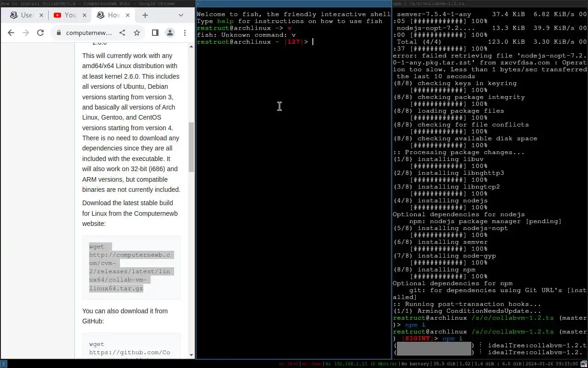Viewport: 588px width, 368px height.
Task: Click the word 'help' in fish welcome
Action: pyautogui.click(x=225, y=21)
